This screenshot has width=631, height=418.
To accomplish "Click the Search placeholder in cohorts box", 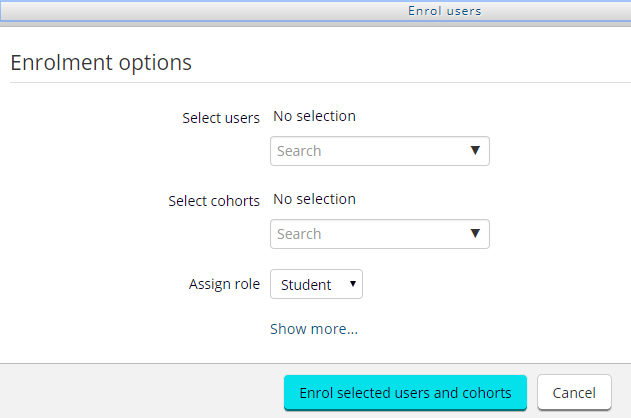I will [299, 234].
